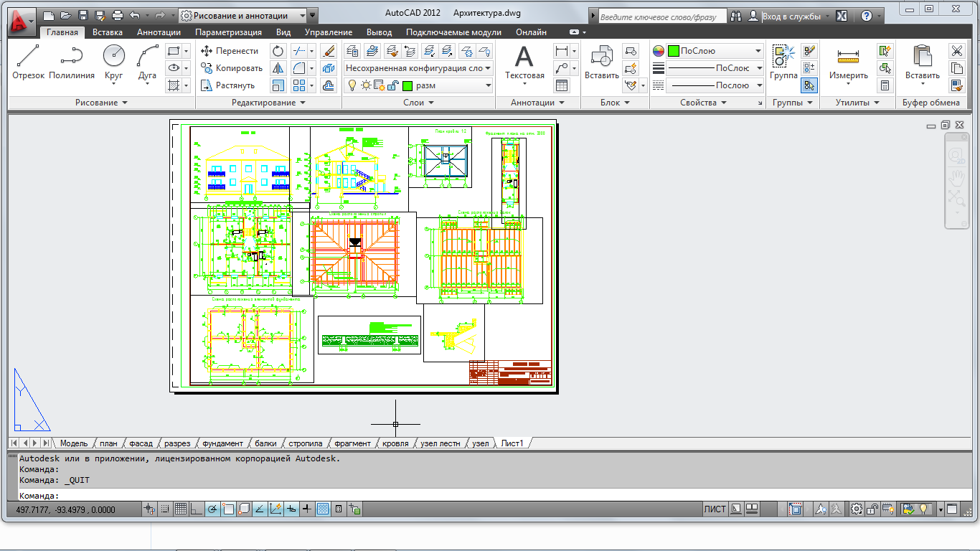Switch to the Модель layout tab
980x551 pixels.
(x=73, y=443)
